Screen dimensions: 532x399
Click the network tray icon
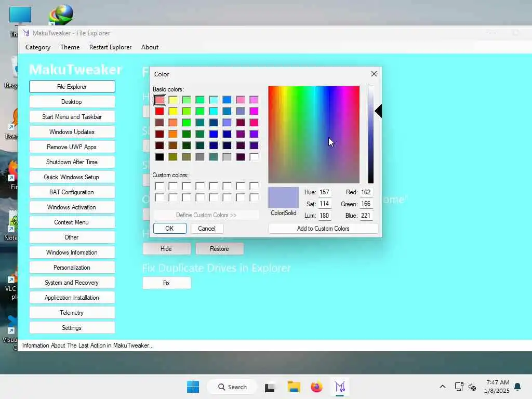[459, 387]
